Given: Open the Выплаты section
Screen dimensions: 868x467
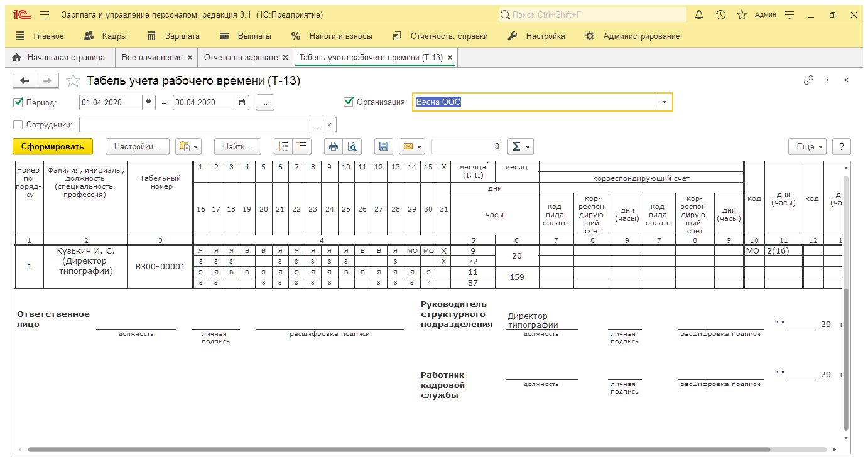Looking at the screenshot, I should click(245, 36).
